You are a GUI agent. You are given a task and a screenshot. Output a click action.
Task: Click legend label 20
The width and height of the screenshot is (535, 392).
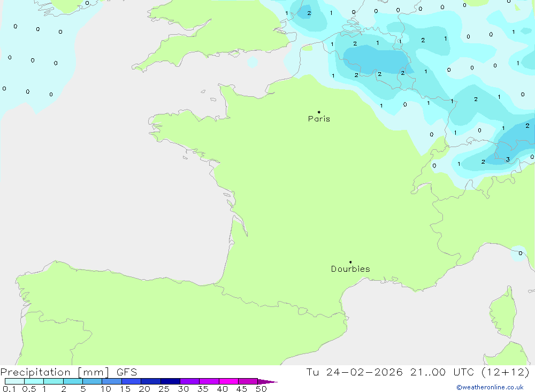click(x=144, y=389)
